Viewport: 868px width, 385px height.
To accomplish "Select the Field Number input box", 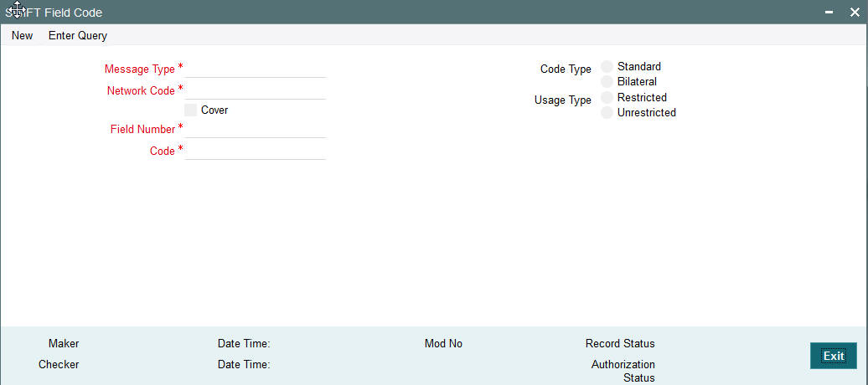I will click(x=256, y=130).
